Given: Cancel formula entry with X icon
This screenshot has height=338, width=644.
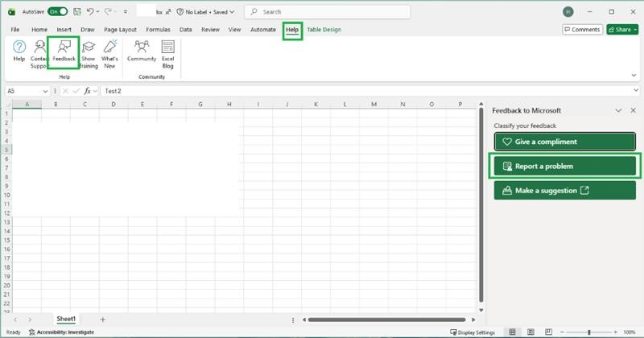Looking at the screenshot, I should click(x=65, y=91).
